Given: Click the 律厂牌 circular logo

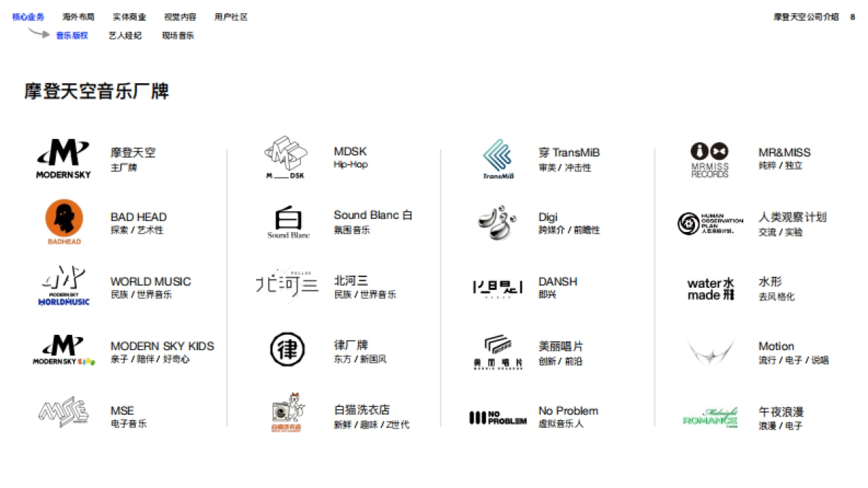Looking at the screenshot, I should click(x=287, y=350).
